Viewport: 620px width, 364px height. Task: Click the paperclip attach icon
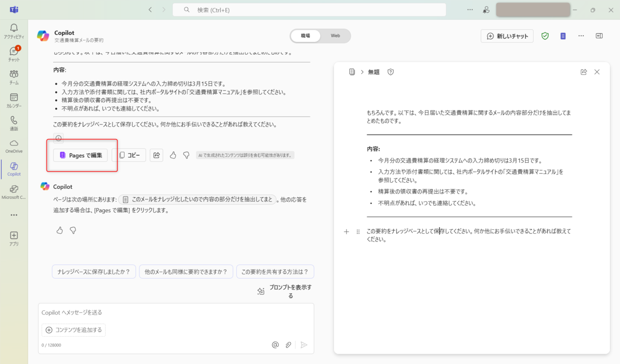[x=289, y=345]
